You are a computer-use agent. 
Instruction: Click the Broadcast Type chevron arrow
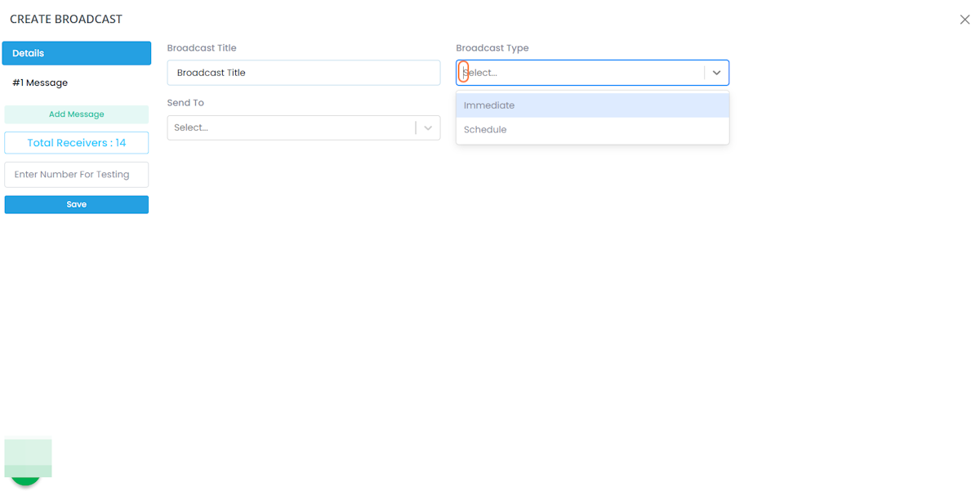tap(716, 73)
